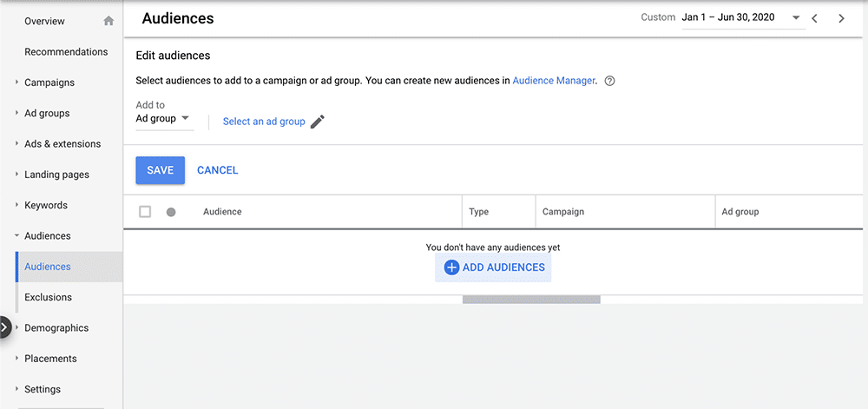Click the Edit audiences heading

pyautogui.click(x=174, y=56)
